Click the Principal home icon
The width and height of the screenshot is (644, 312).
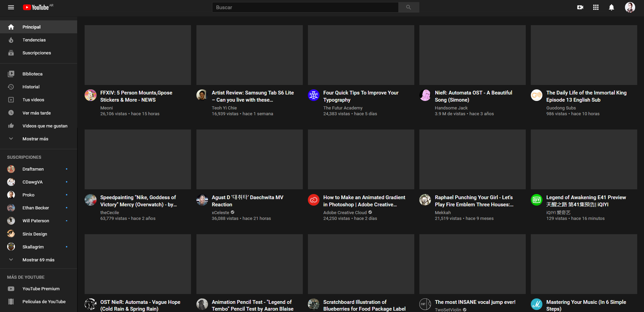11,27
